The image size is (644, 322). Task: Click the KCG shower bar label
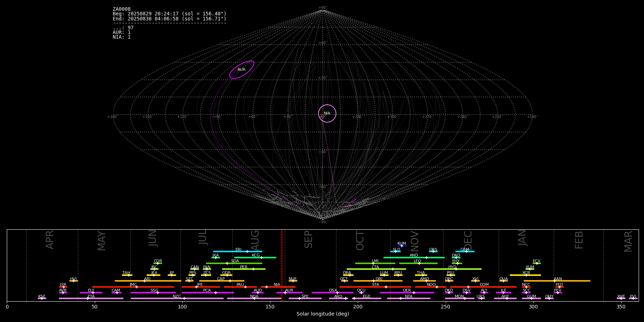coord(256,255)
